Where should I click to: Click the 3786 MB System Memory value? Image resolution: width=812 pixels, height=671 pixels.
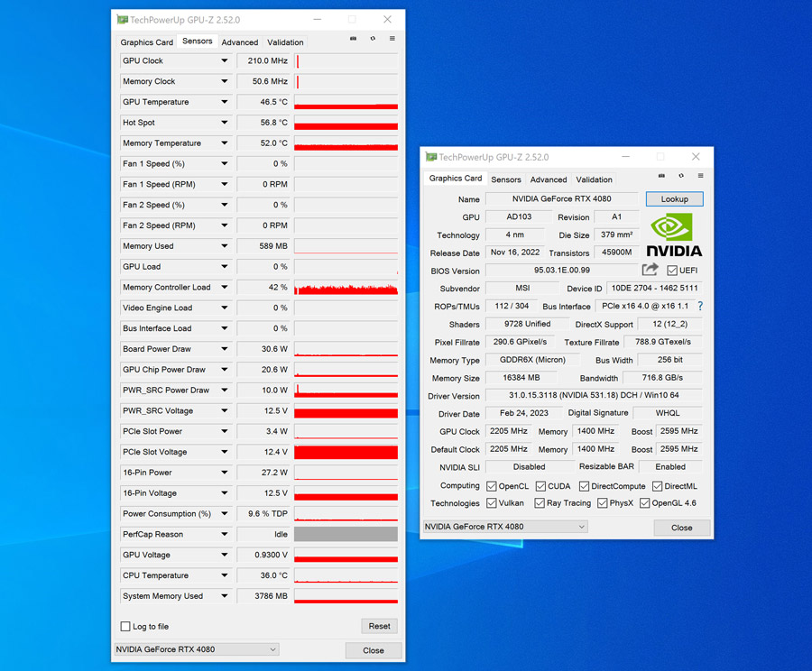[263, 596]
